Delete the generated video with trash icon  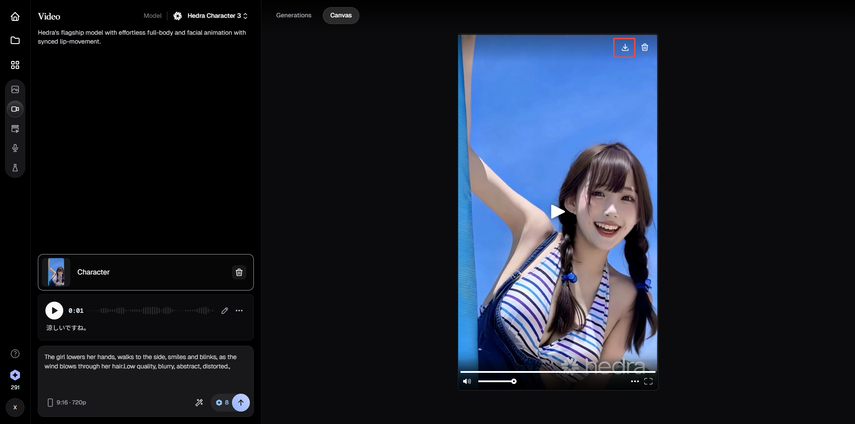pos(645,47)
